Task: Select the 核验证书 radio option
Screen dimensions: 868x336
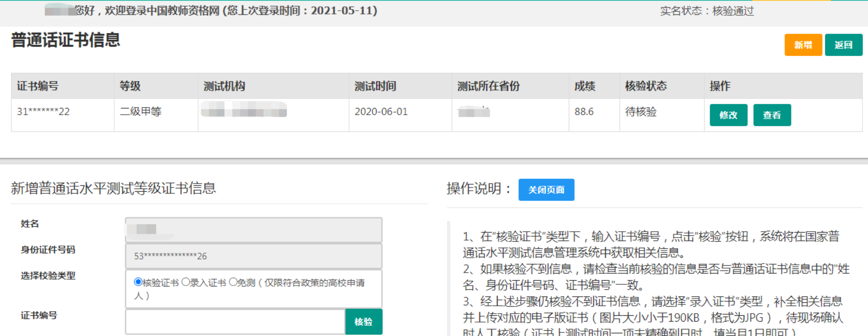Action: (x=138, y=282)
